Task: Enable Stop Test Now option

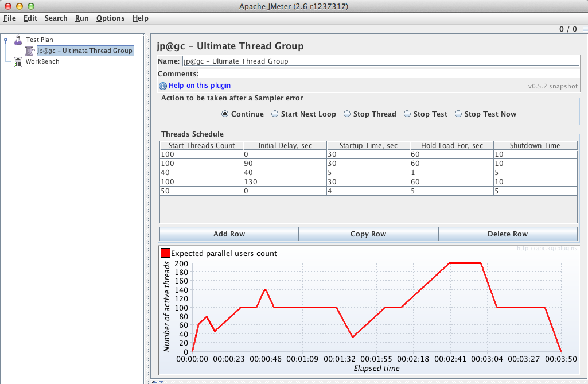Action: click(x=458, y=114)
